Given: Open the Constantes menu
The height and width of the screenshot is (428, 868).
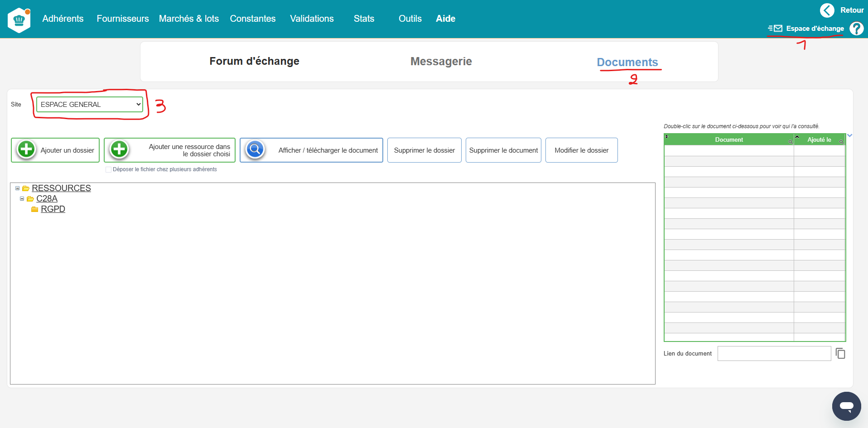Looking at the screenshot, I should pos(253,19).
